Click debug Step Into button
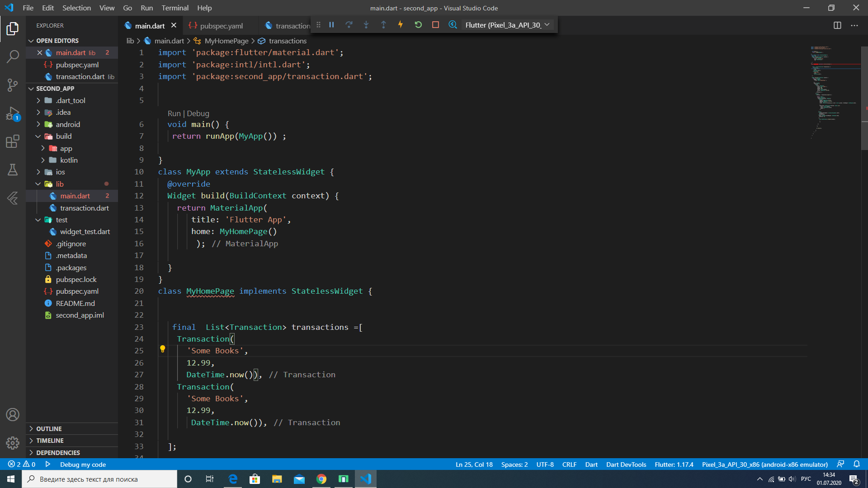868x488 pixels. 366,25
